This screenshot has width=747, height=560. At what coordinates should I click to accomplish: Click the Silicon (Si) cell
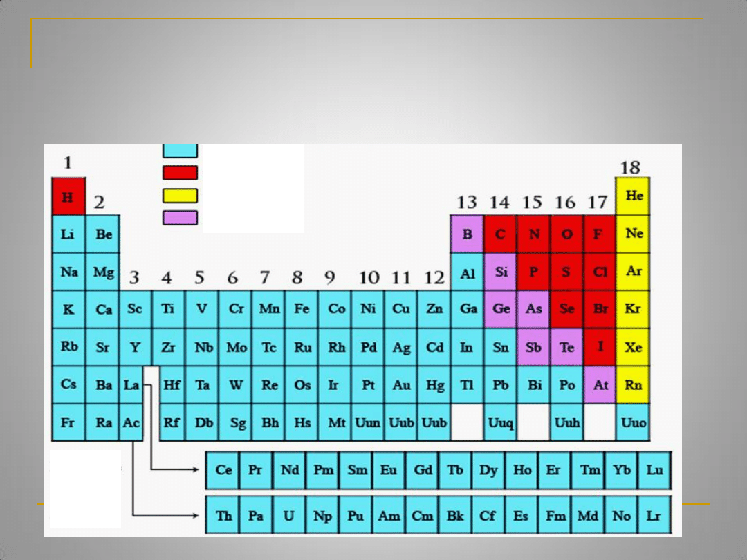point(501,272)
